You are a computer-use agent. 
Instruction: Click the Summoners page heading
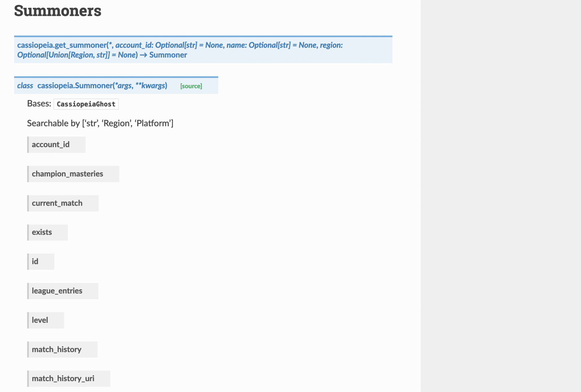point(58,11)
